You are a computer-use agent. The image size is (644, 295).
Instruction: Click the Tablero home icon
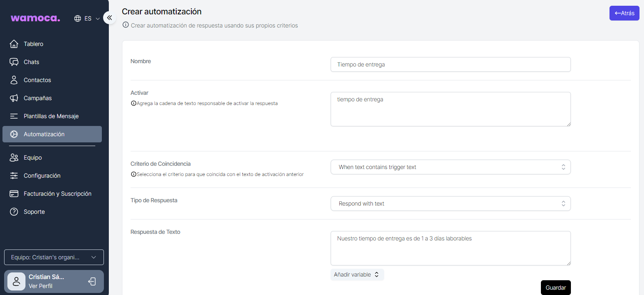click(x=14, y=44)
